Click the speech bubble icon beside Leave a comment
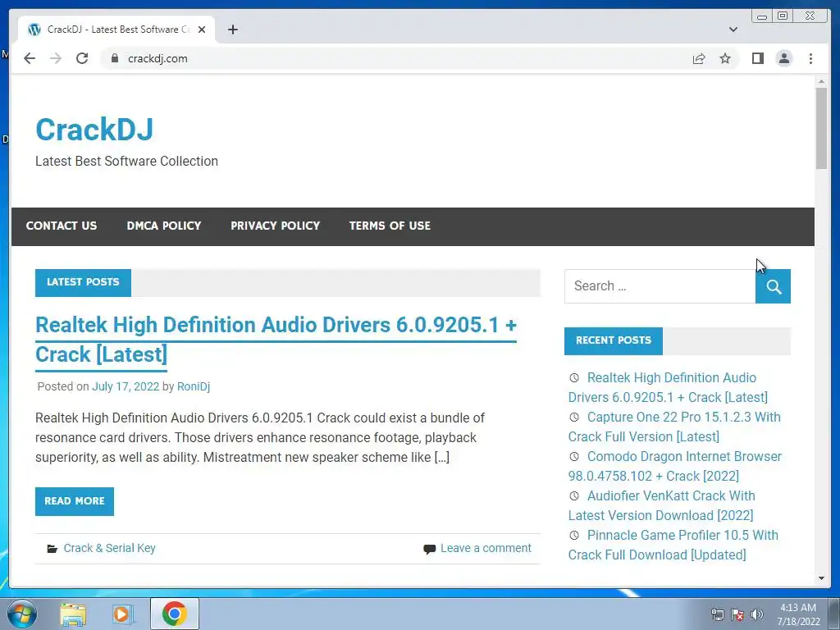This screenshot has height=630, width=840. [429, 549]
